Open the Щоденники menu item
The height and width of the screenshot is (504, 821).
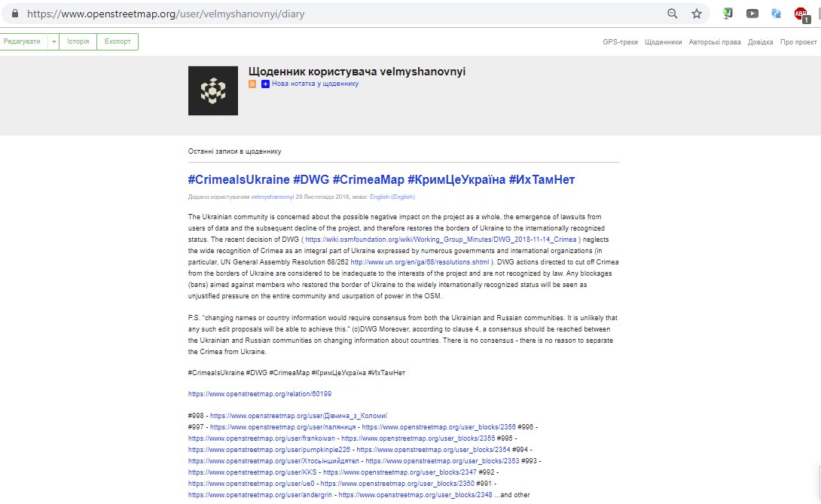tap(663, 42)
